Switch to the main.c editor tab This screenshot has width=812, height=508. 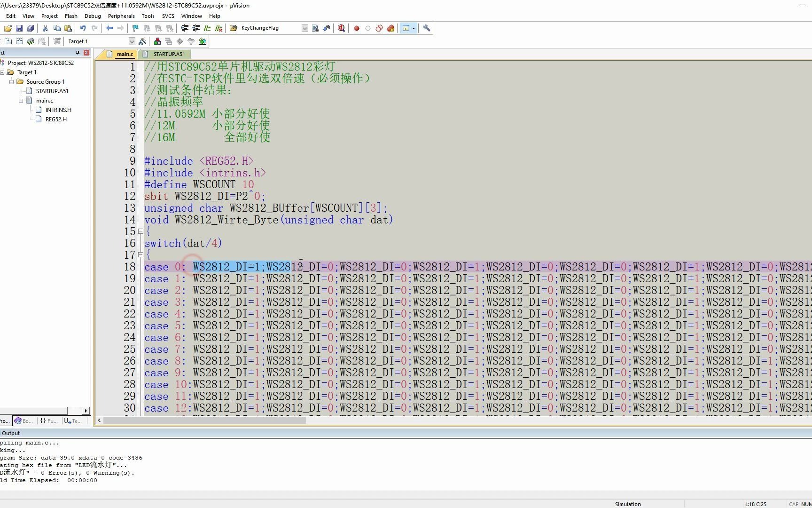click(120, 54)
